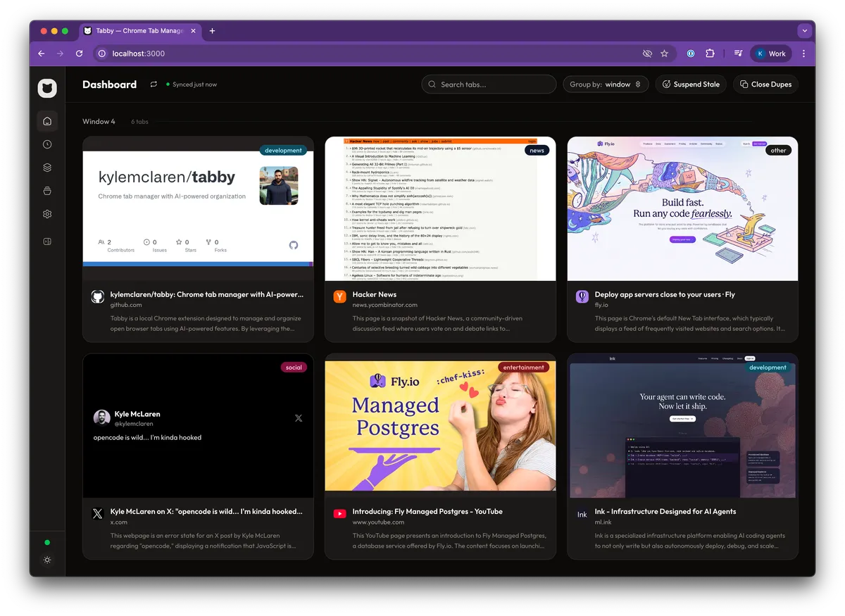Viewport: 845px width, 616px height.
Task: Click the Suspend Stale button
Action: 690,84
